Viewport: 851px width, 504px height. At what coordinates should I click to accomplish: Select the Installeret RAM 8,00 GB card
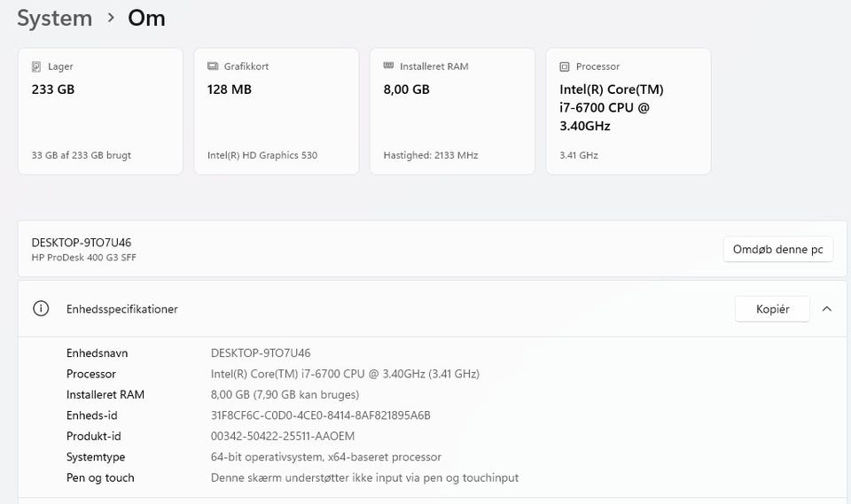click(452, 111)
